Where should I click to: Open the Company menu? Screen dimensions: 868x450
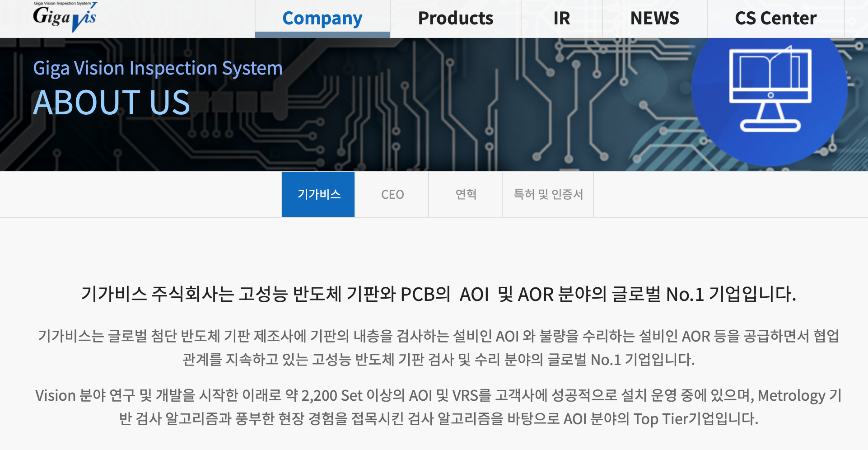click(322, 19)
